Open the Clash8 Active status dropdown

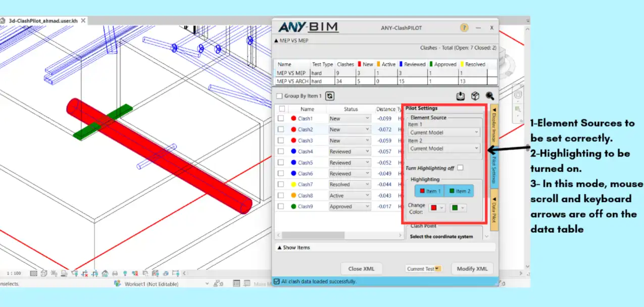click(x=350, y=195)
